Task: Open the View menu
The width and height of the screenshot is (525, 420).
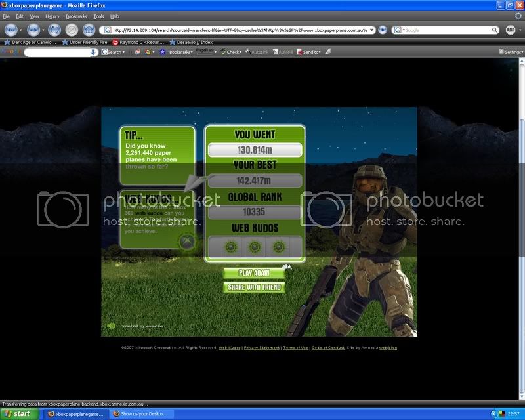Action: click(35, 16)
